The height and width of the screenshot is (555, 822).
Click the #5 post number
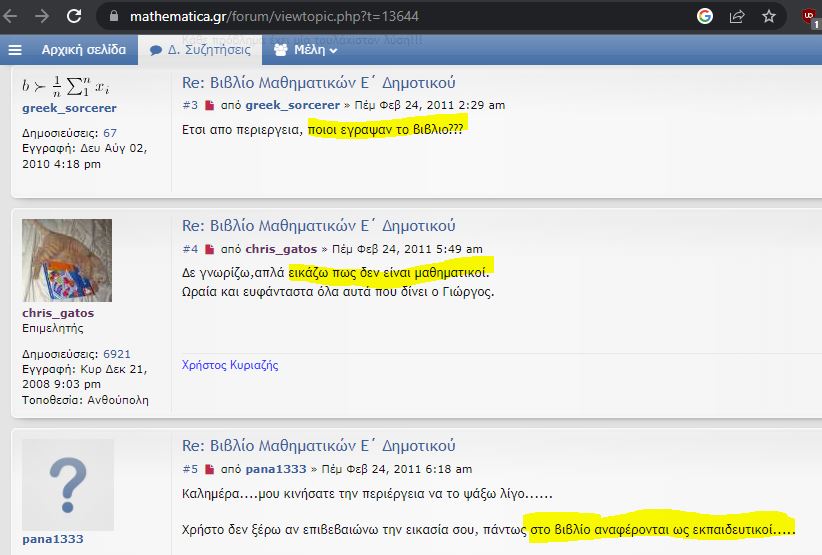coord(190,469)
